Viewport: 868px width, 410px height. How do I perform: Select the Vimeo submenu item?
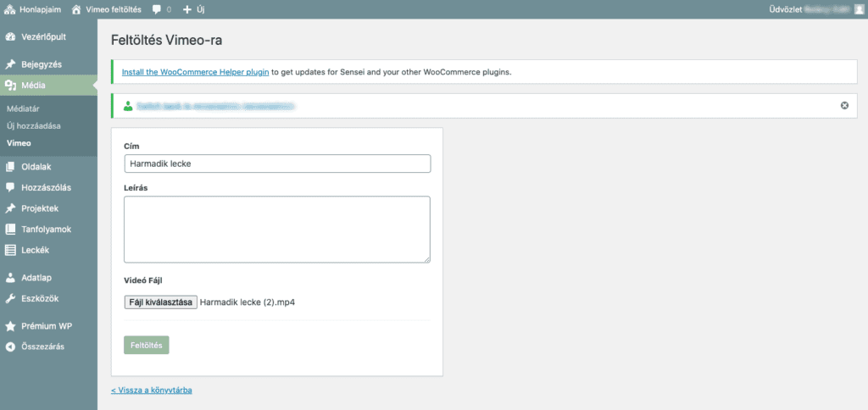19,143
